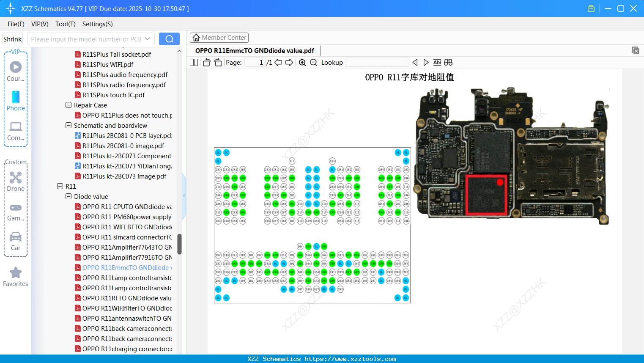644x363 pixels.
Task: Zoom out of the PDF
Action: coord(313,63)
